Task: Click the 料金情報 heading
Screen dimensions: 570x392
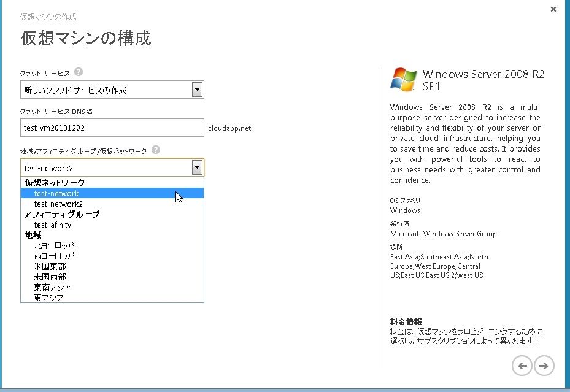Action: (406, 321)
